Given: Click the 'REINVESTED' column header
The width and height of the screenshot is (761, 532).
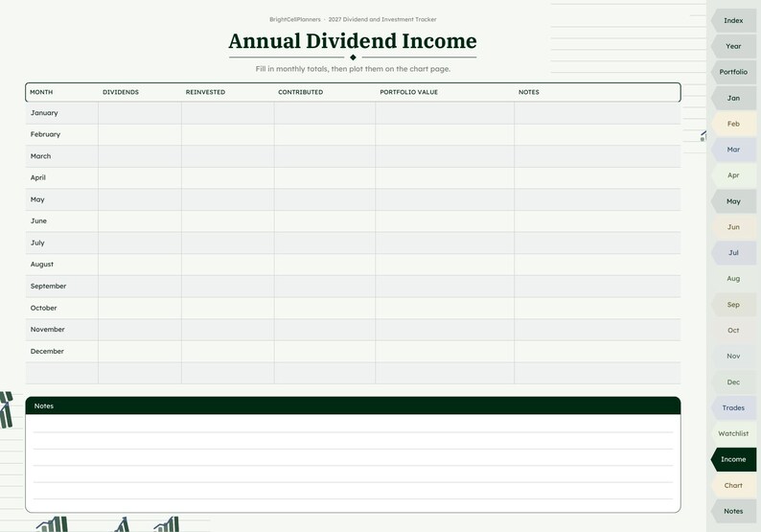Looking at the screenshot, I should [x=205, y=92].
